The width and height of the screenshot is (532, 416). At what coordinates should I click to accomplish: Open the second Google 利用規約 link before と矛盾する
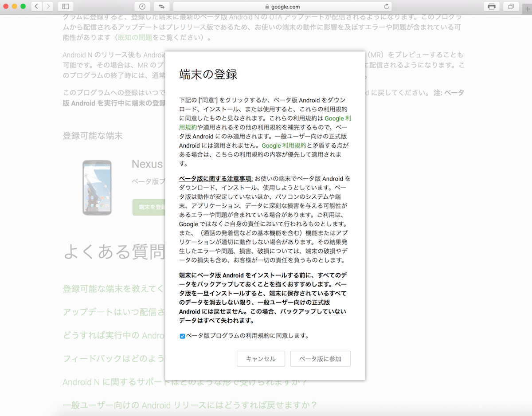[x=284, y=145]
